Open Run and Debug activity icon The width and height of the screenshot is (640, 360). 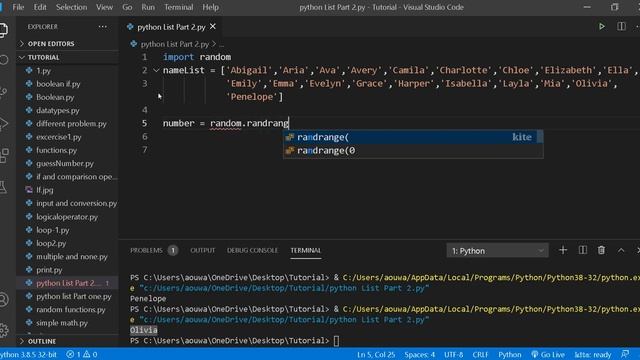pyautogui.click(x=4, y=123)
